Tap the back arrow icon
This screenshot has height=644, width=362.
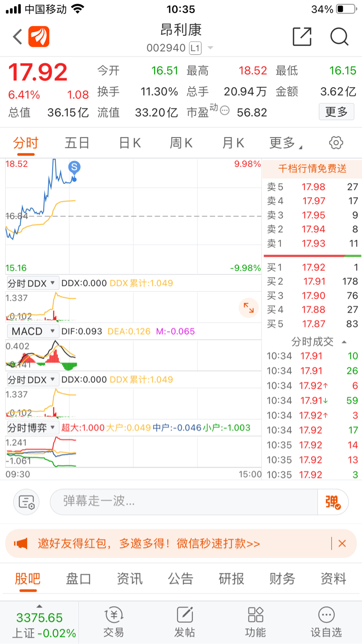17,36
